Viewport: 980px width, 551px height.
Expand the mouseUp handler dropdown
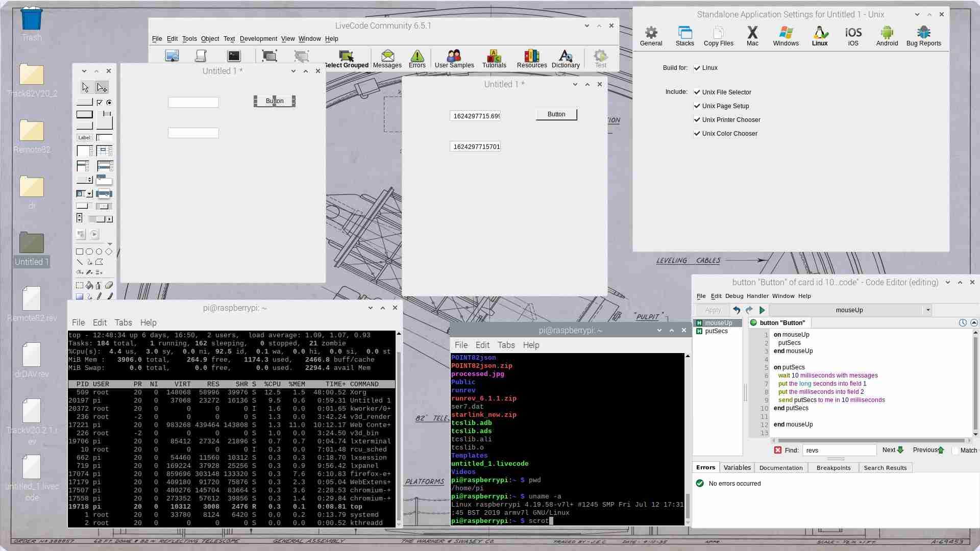[x=927, y=310]
